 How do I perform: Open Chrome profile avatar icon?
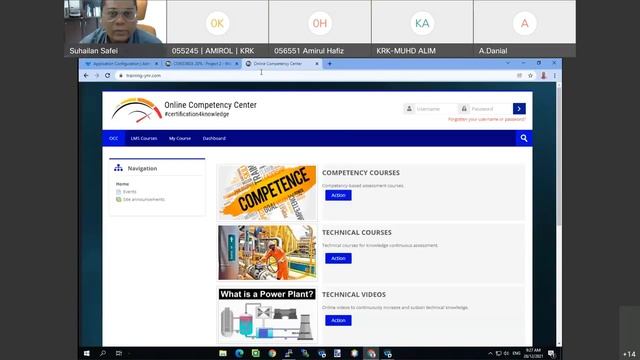pyautogui.click(x=543, y=76)
